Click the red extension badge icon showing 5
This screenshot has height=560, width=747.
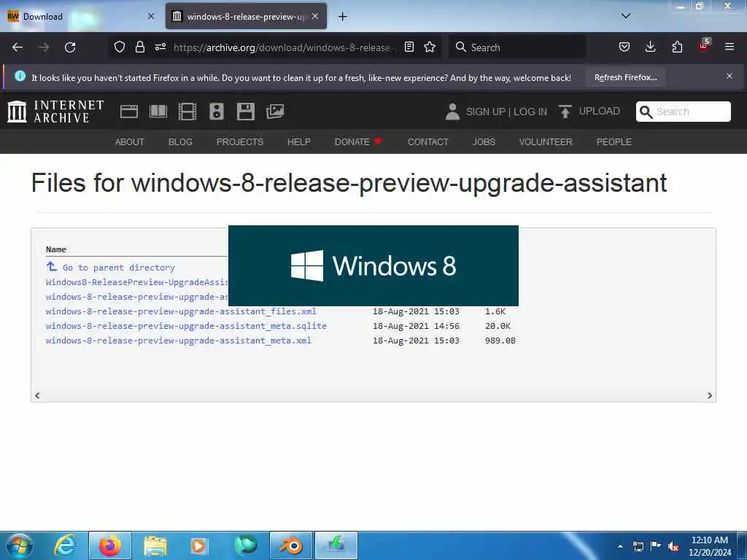(x=704, y=46)
